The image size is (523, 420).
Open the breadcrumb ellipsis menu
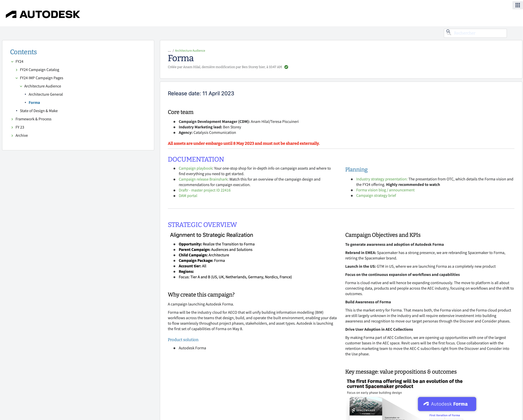pos(169,51)
